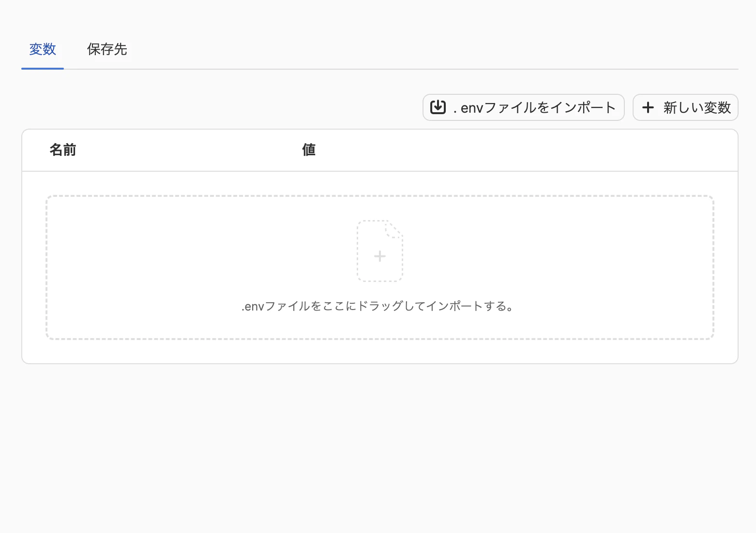
Task: Click the 名前 column header
Action: pyautogui.click(x=63, y=150)
